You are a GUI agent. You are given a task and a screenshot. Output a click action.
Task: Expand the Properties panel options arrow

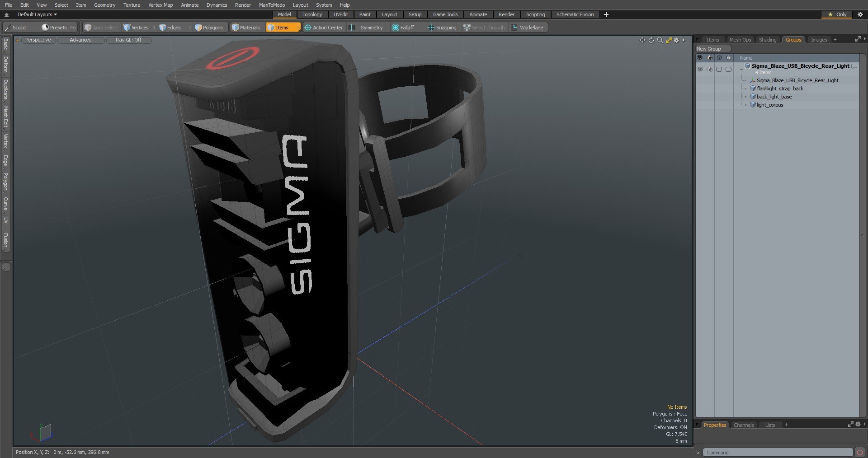tap(864, 424)
